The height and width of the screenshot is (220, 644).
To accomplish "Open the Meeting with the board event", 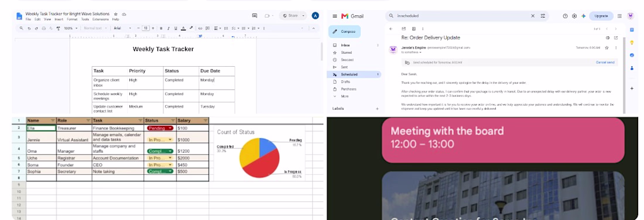I will pos(503,140).
